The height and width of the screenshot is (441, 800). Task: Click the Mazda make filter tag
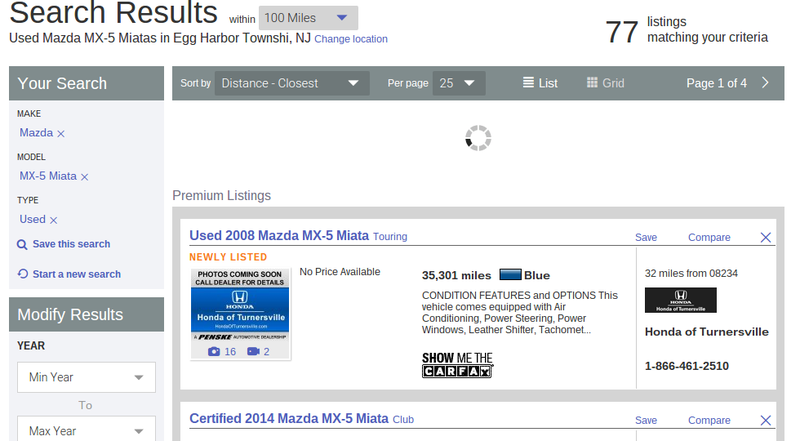36,133
